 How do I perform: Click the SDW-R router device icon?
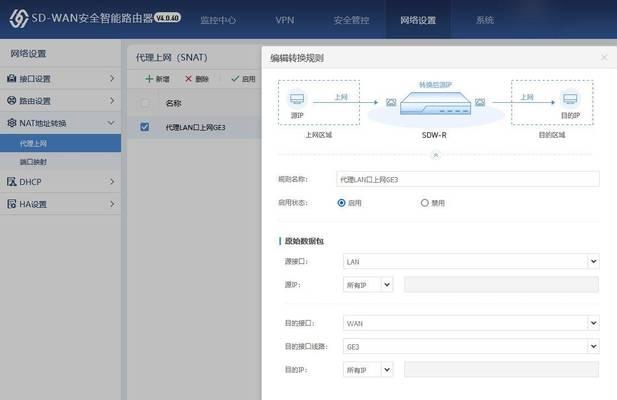(x=434, y=105)
